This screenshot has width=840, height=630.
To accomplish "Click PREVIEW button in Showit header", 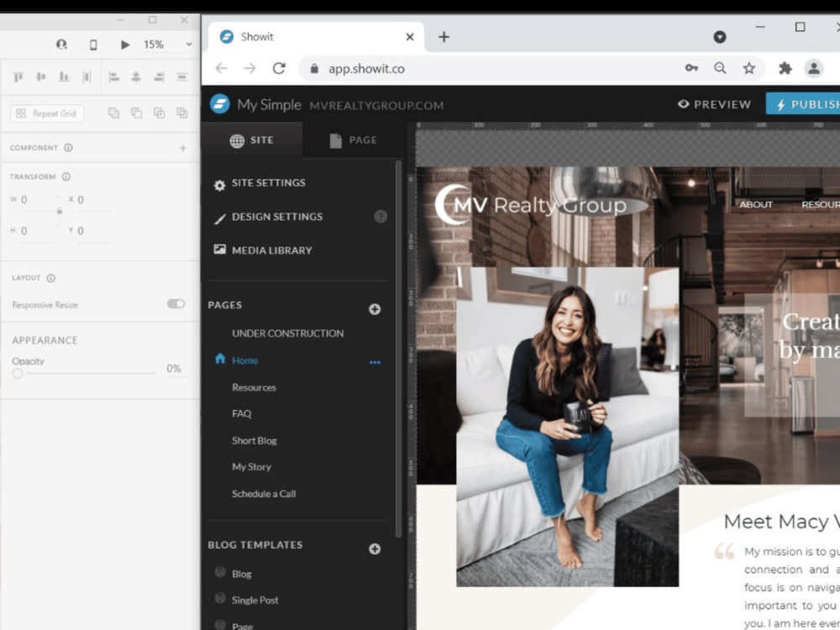I will [x=714, y=104].
